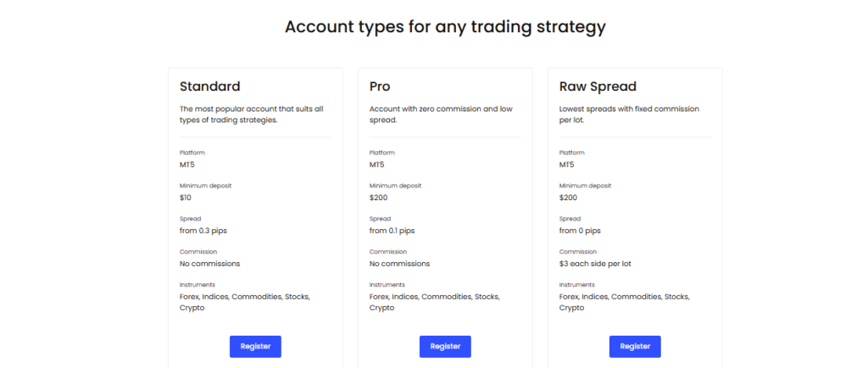The image size is (868, 368).
Task: Click the Pro account zero commission description
Action: (x=441, y=114)
